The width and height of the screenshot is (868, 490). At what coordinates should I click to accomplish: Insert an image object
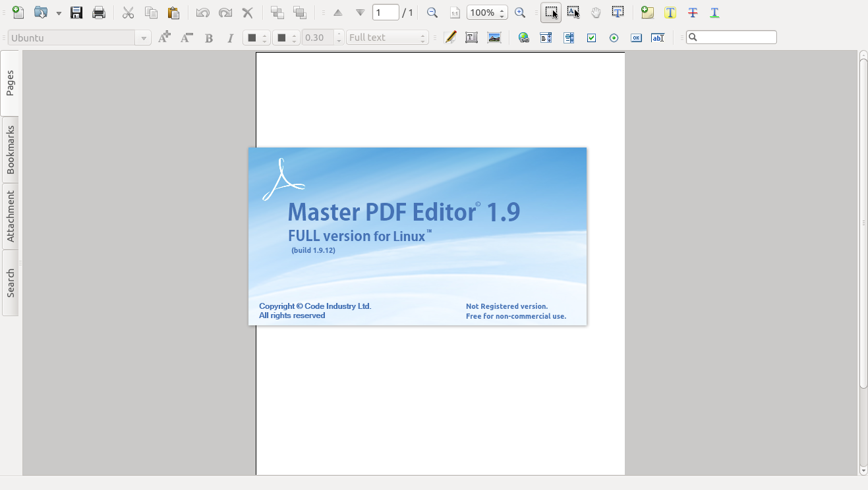point(494,38)
